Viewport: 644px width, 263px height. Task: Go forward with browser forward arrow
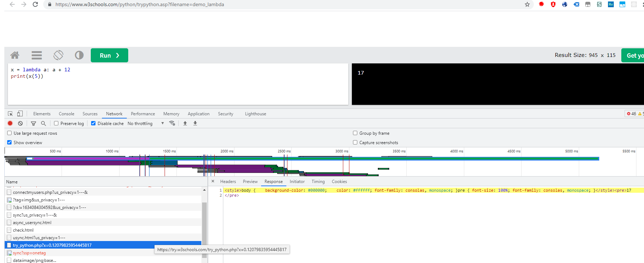(x=24, y=4)
